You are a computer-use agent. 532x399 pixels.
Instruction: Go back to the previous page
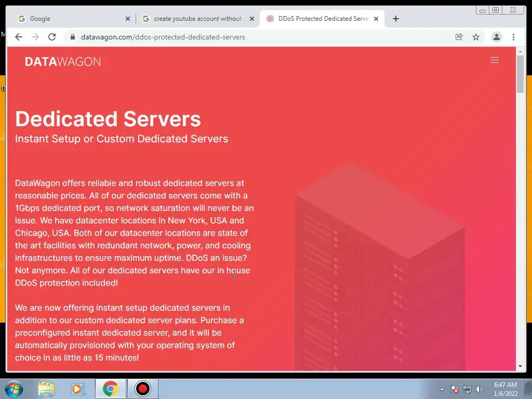(19, 37)
